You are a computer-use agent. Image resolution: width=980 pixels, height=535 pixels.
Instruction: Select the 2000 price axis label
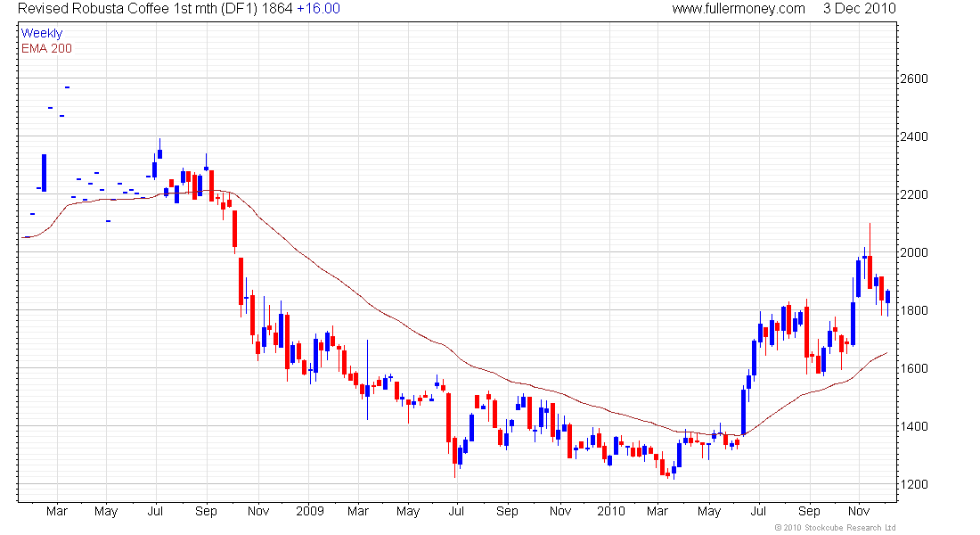point(914,253)
